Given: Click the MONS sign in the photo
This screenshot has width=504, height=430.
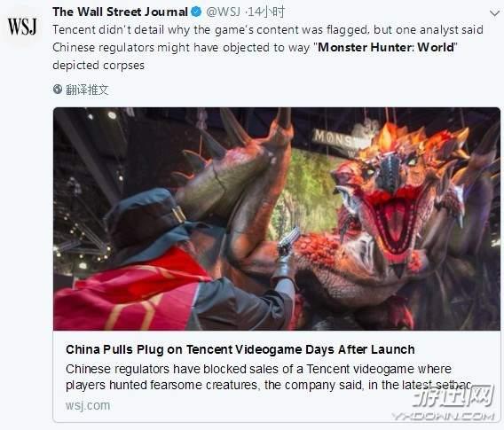Looking at the screenshot, I should pos(335,138).
